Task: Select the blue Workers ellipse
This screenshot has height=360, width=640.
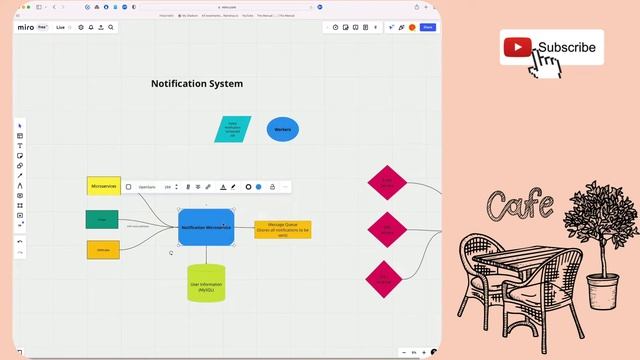Action: tap(283, 129)
